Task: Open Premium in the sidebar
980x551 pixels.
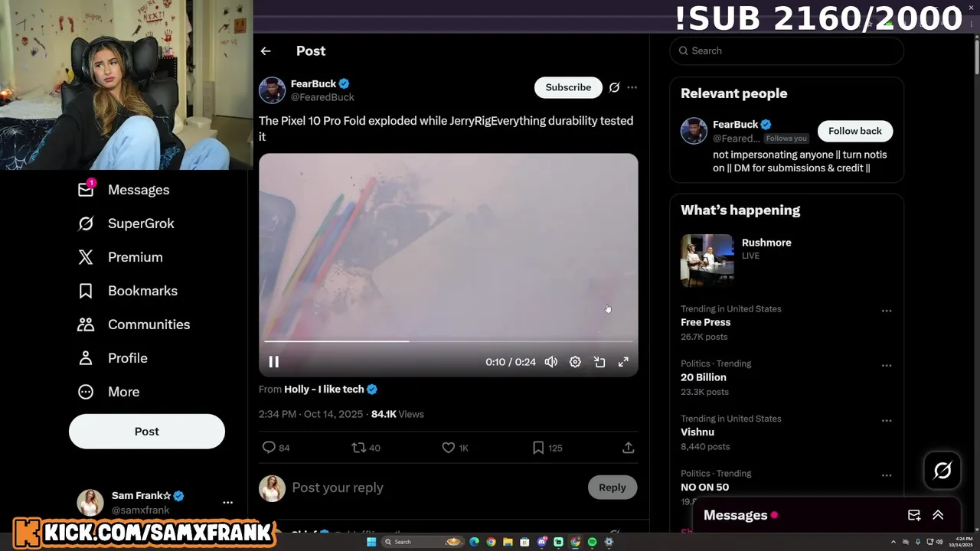Action: click(120, 257)
